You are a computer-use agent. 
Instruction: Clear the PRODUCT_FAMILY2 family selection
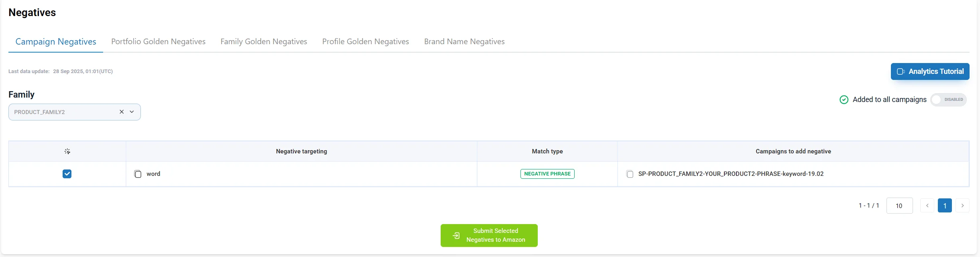point(122,112)
